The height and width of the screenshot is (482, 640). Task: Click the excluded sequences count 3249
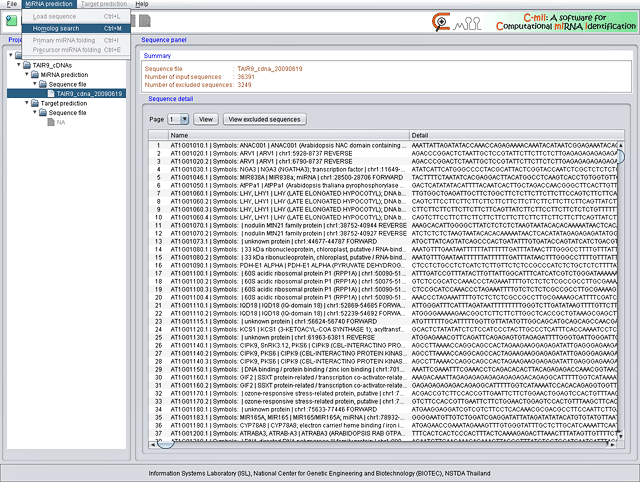(244, 85)
